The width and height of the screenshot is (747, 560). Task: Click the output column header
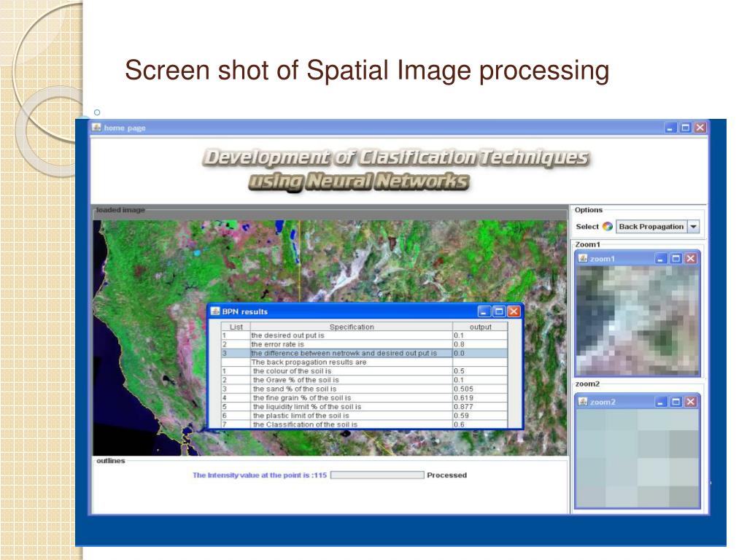tap(480, 327)
